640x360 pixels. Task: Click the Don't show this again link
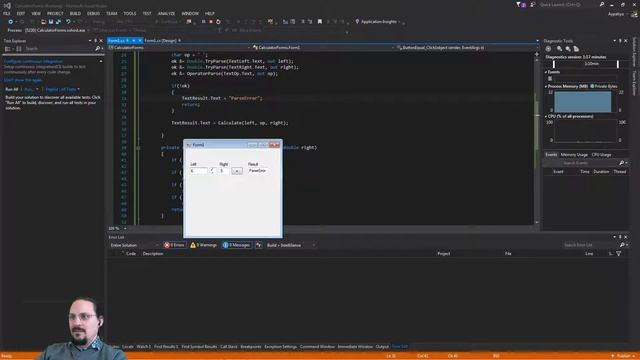click(23, 80)
